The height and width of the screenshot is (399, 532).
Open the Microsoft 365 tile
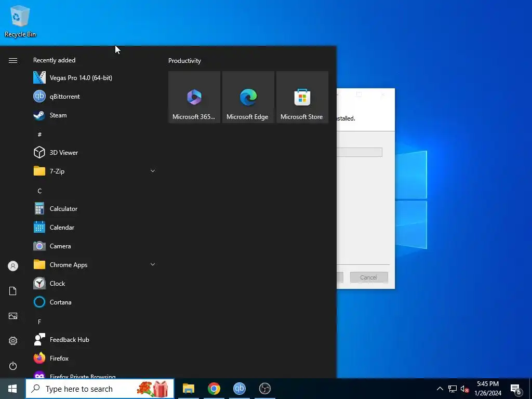pos(194,97)
